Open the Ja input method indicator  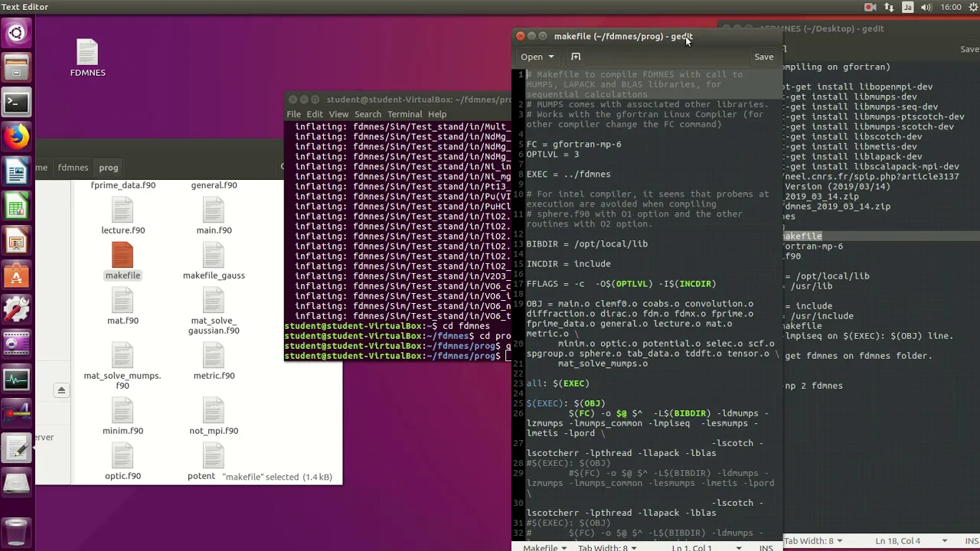click(908, 7)
